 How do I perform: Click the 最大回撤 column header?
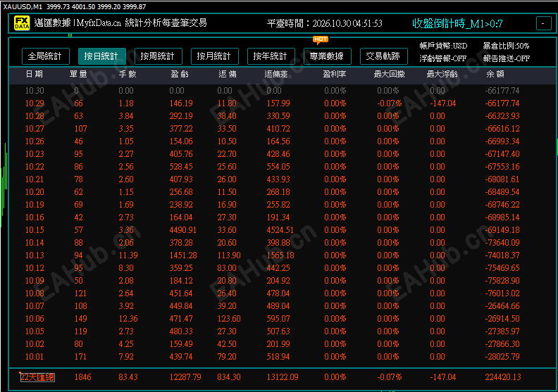[x=390, y=74]
